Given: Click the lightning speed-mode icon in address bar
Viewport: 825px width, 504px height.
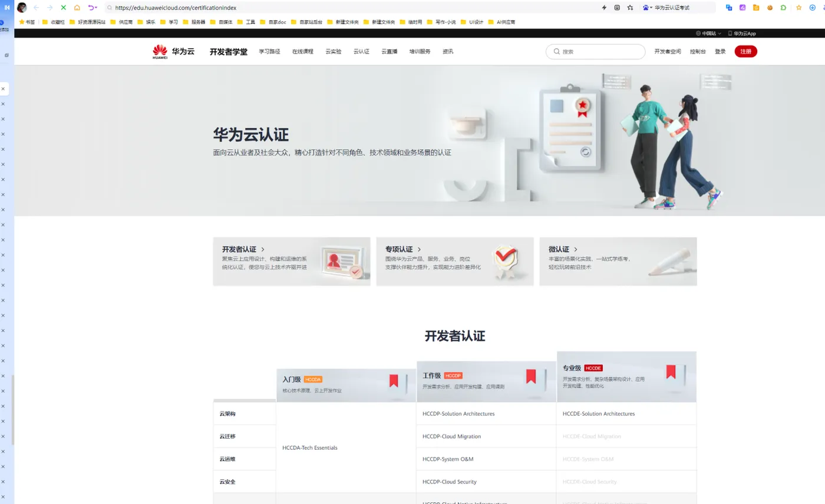Looking at the screenshot, I should (x=604, y=8).
